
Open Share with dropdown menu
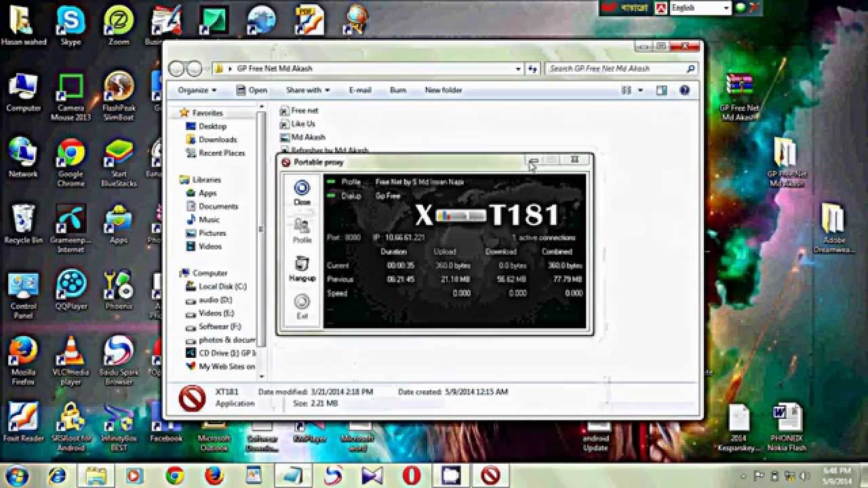pyautogui.click(x=307, y=90)
